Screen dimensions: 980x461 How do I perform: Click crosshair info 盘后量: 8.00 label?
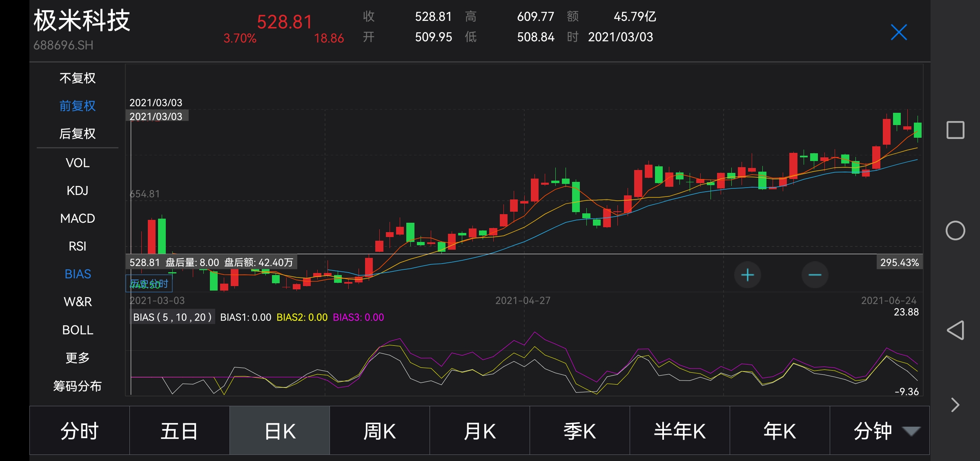pyautogui.click(x=192, y=262)
